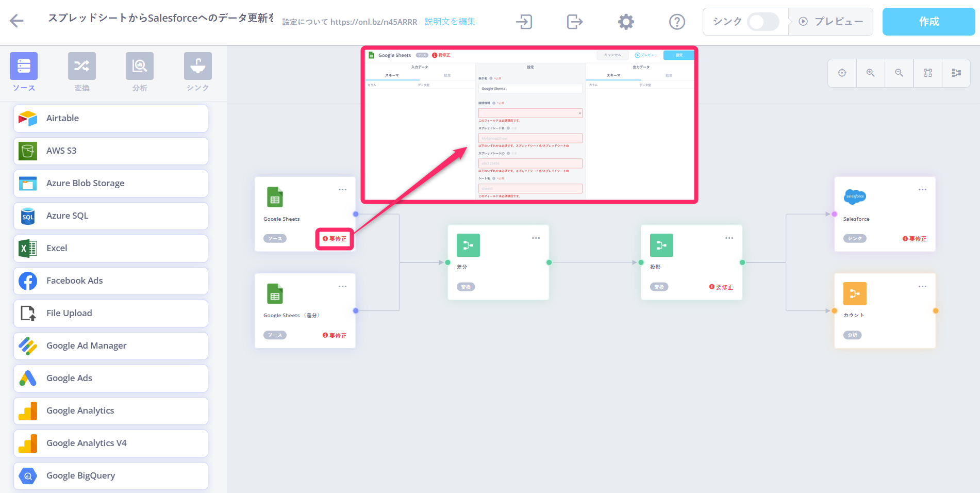Switch to the 変換 tab
Screen dimensions: 980x493
(82, 72)
